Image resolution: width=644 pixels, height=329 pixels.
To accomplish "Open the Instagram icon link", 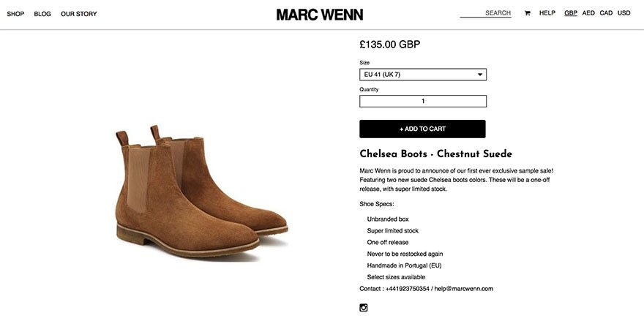I will click(x=364, y=308).
